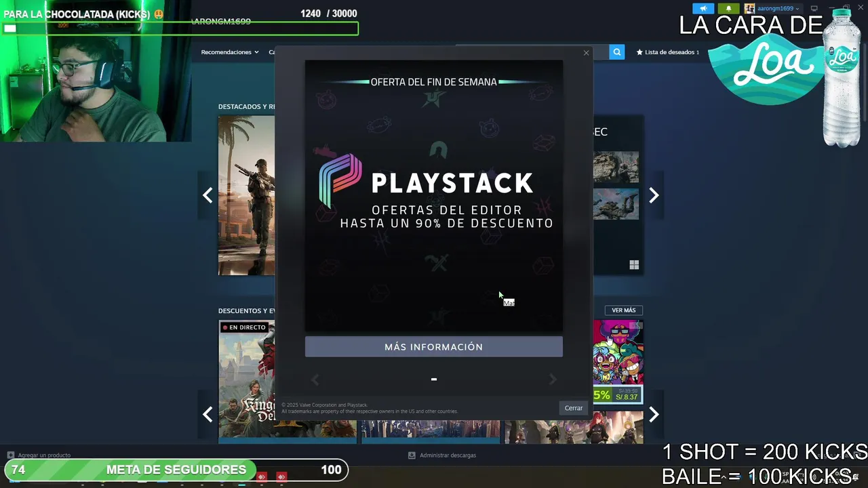The height and width of the screenshot is (488, 868).
Task: Click the popup's dim next-page arrow
Action: 553,380
